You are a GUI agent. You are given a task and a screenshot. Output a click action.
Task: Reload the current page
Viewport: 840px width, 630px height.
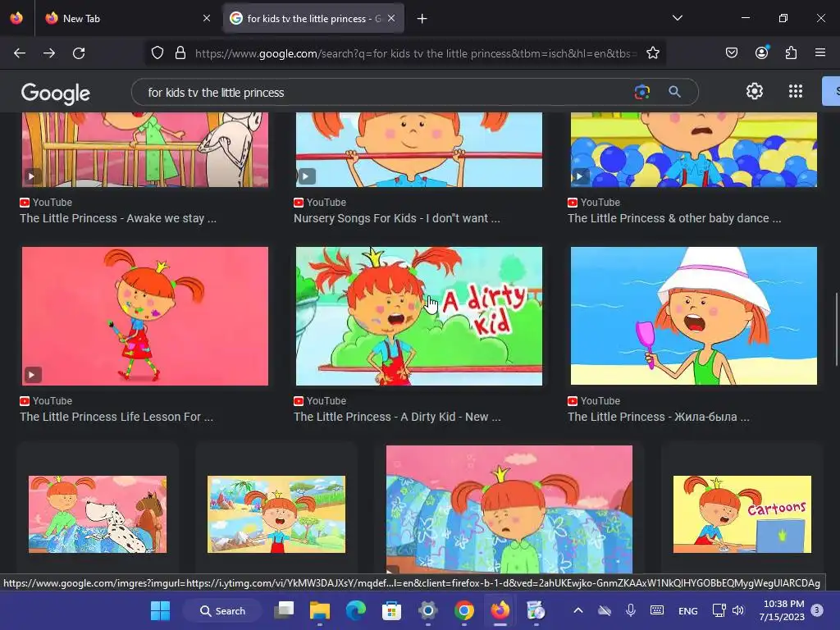[x=79, y=53]
